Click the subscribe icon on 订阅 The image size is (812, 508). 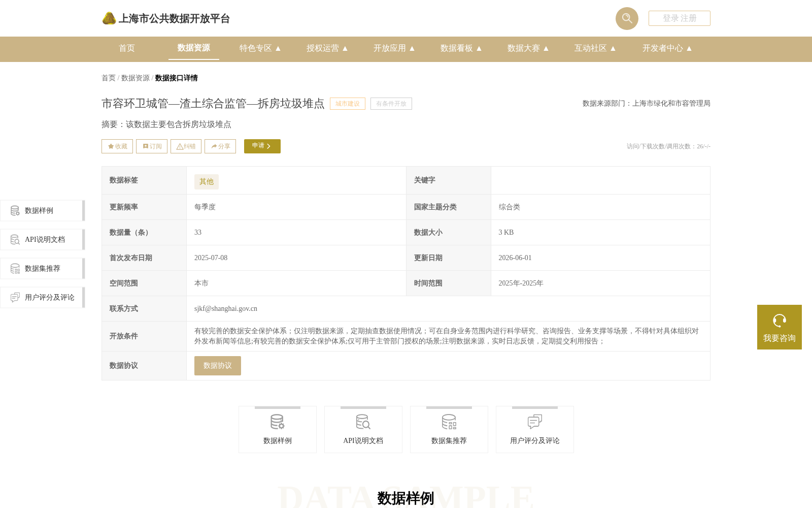coord(146,146)
